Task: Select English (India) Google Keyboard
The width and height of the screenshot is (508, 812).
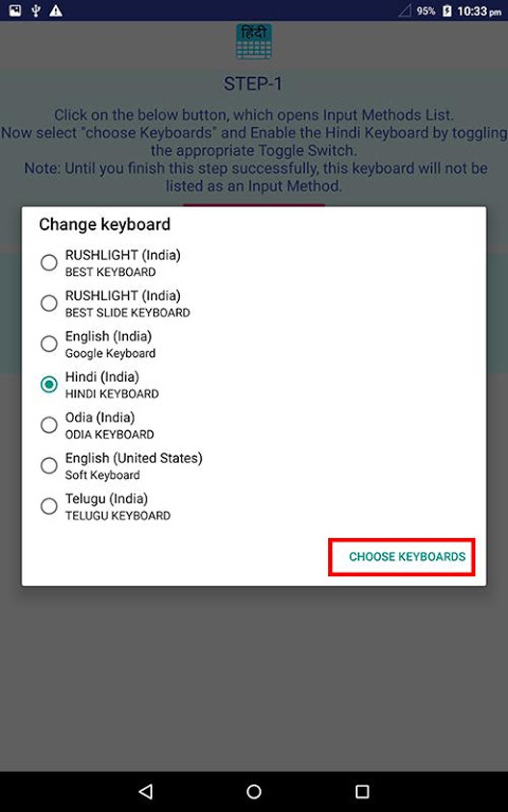Action: click(x=49, y=343)
